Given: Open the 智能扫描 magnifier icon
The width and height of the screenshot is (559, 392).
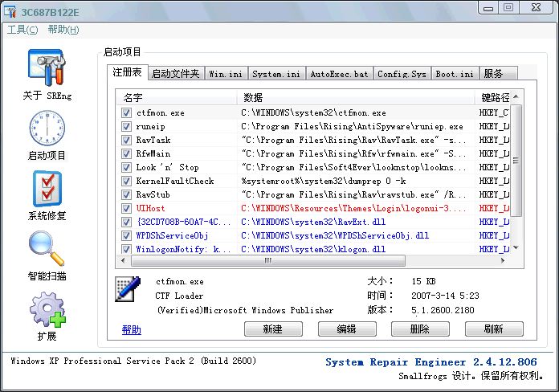Looking at the screenshot, I should coord(47,248).
